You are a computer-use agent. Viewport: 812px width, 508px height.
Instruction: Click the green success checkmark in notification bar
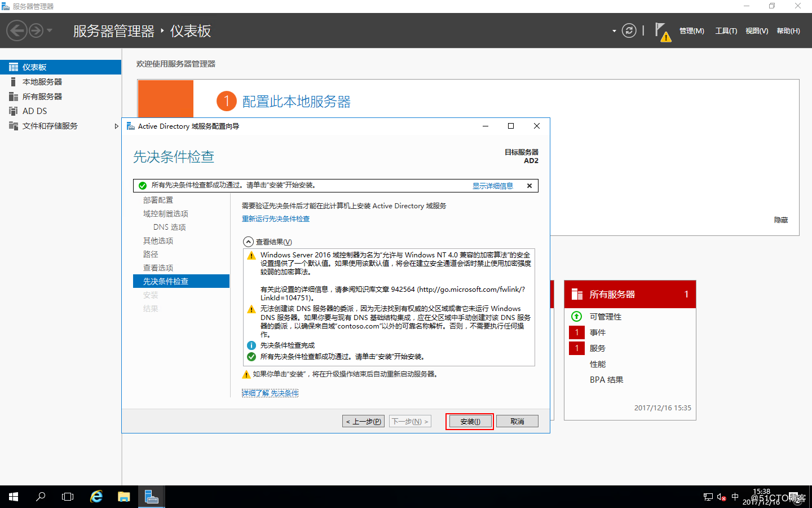(143, 186)
